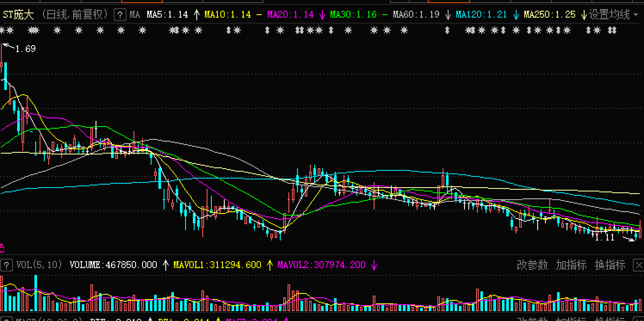Click the yellow MA10:1.14 value

[228, 15]
